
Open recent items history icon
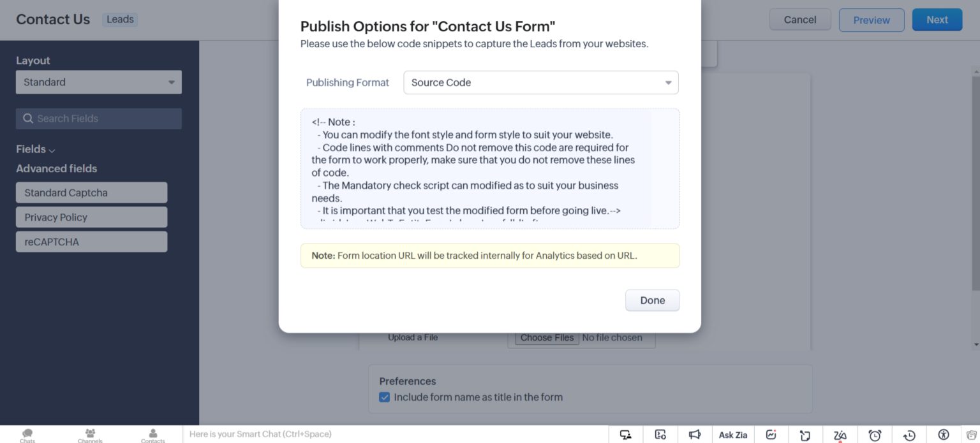point(910,434)
